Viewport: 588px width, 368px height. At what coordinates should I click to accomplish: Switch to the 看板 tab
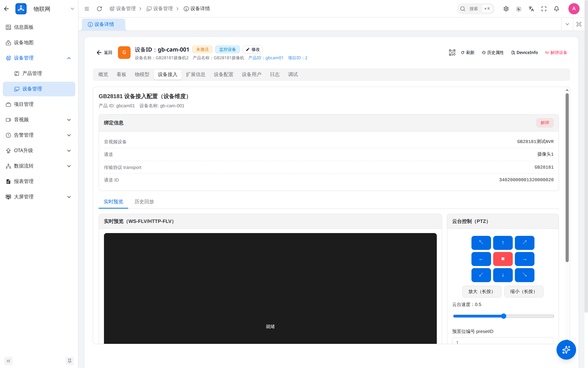pos(121,74)
